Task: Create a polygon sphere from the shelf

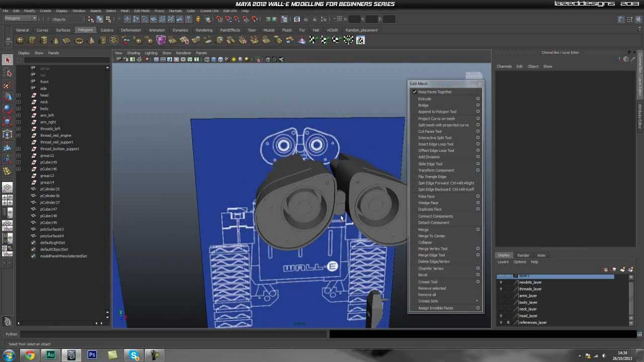Action: pyautogui.click(x=21, y=40)
